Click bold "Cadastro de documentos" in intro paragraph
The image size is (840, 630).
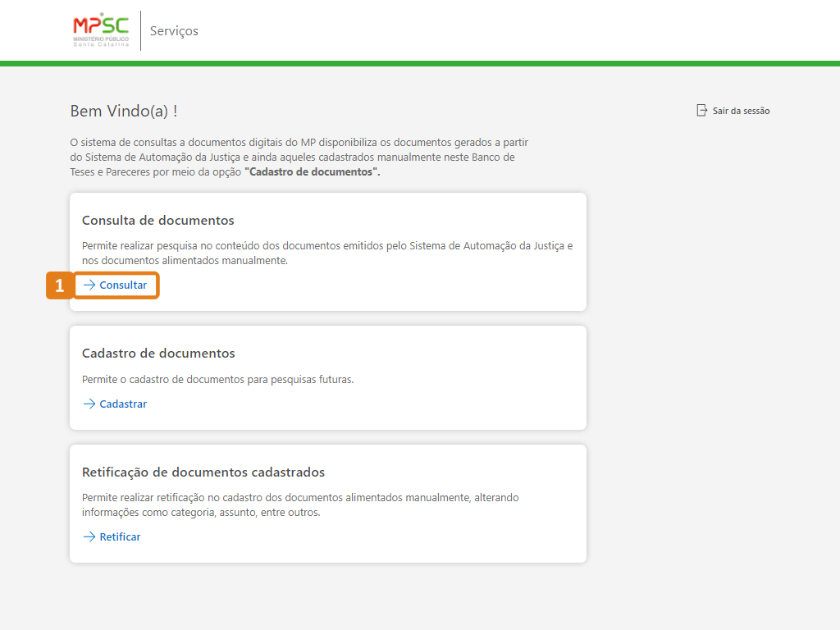(312, 172)
